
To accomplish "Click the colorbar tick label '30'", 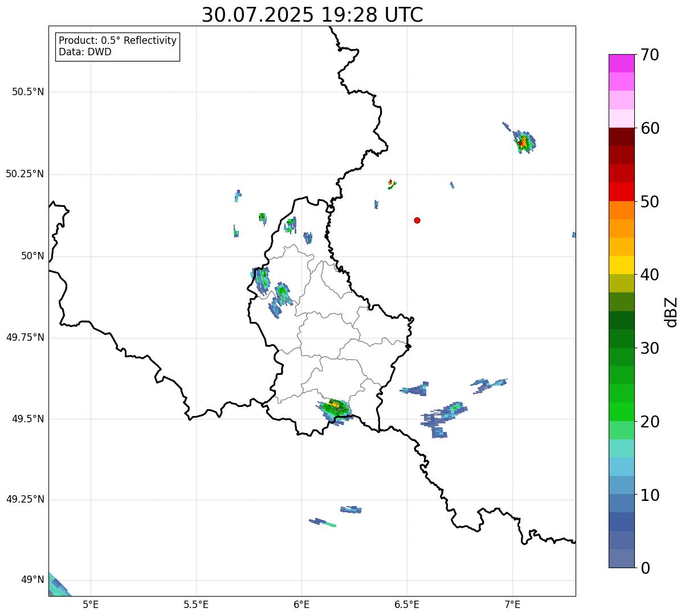I will click(649, 348).
